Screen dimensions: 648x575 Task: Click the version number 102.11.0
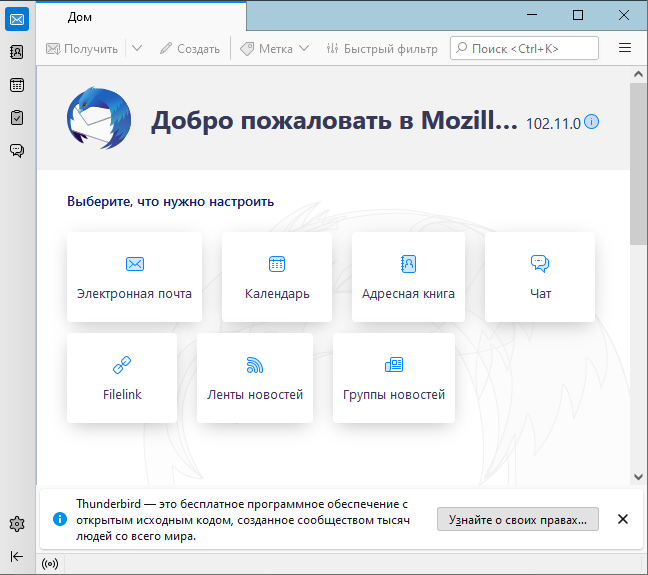[x=553, y=124]
